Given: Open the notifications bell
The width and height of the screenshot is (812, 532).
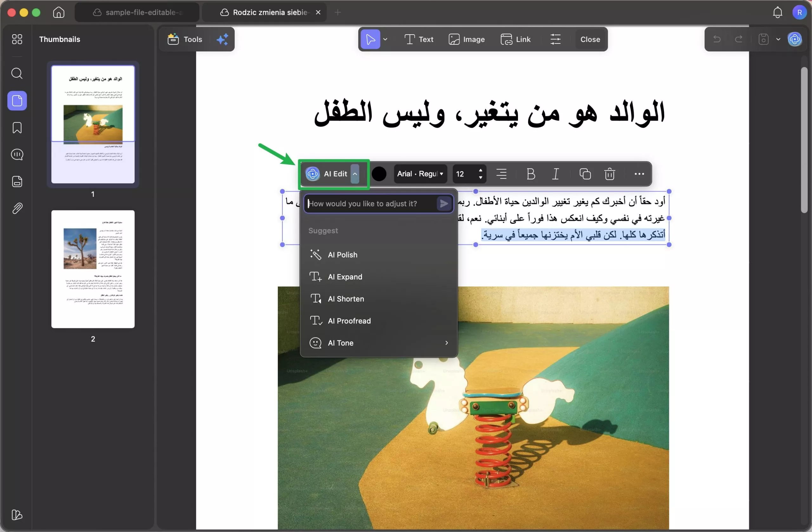Looking at the screenshot, I should coord(777,12).
